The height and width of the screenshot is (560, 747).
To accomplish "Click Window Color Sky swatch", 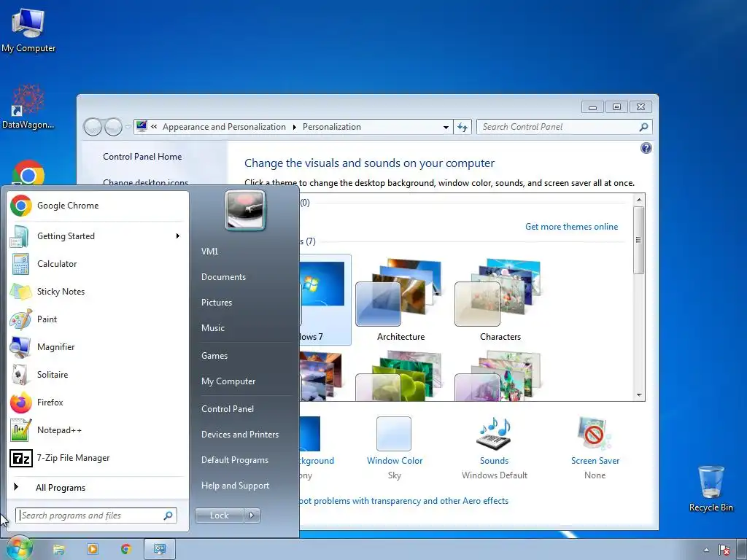I will click(393, 433).
